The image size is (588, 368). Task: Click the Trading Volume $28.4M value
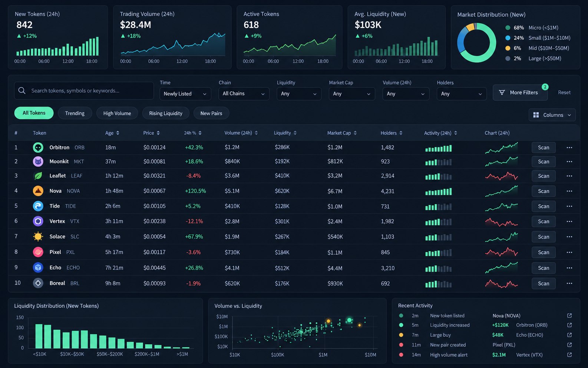(x=135, y=25)
